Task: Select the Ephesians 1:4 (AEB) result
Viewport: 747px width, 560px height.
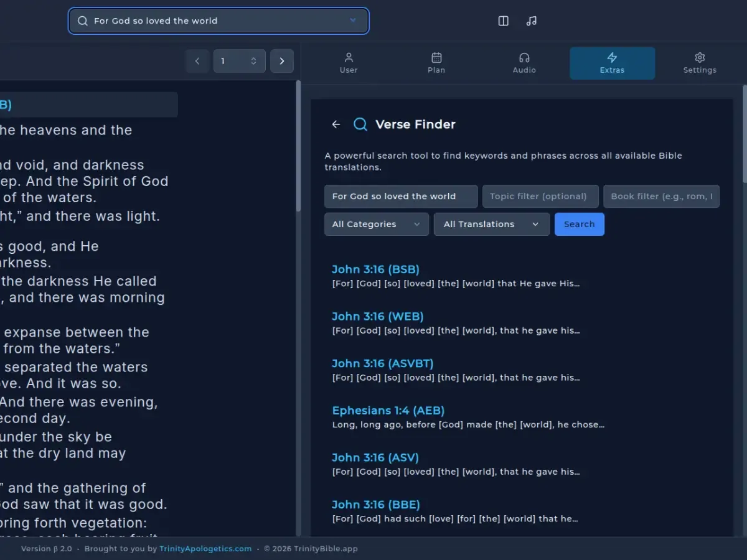Action: pos(388,411)
